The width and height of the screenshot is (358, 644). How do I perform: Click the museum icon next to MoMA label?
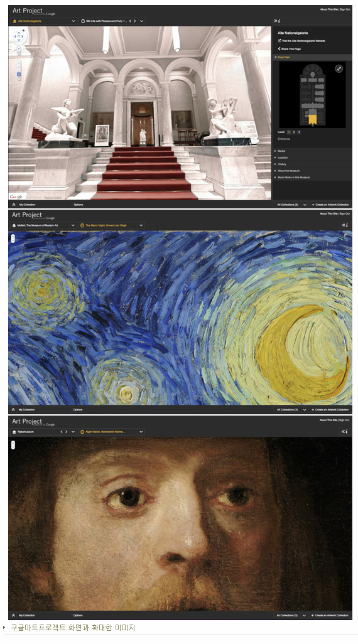point(14,225)
